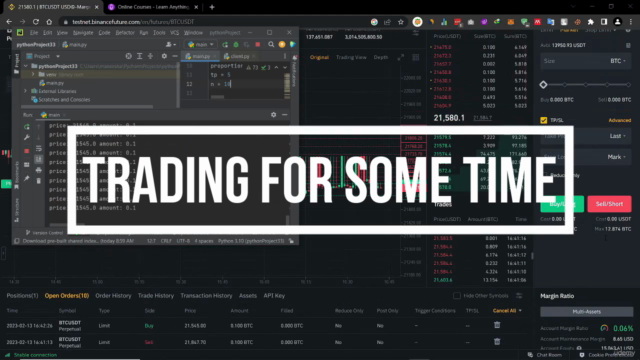Hide the Project panel with minus icon

(x=175, y=56)
